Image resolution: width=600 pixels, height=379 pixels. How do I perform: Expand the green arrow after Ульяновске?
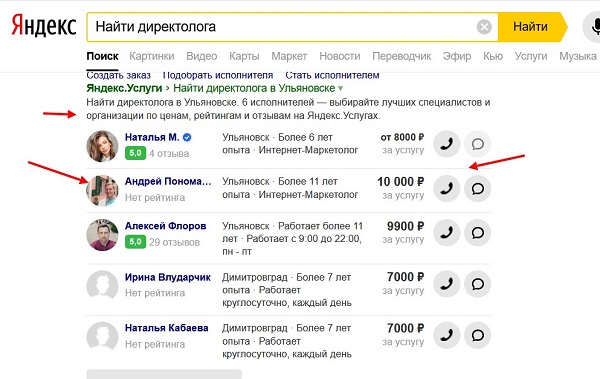pyautogui.click(x=341, y=88)
